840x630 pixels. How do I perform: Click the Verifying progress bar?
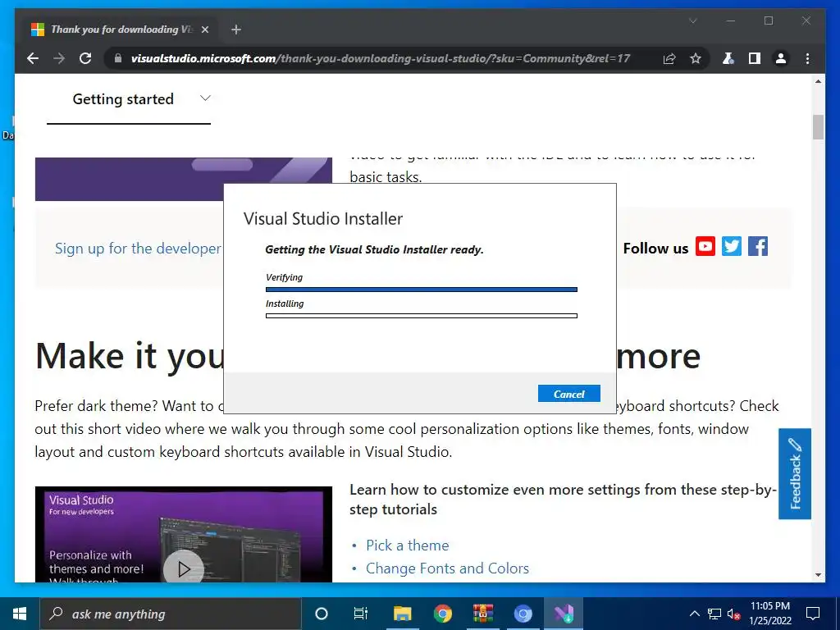[421, 290]
